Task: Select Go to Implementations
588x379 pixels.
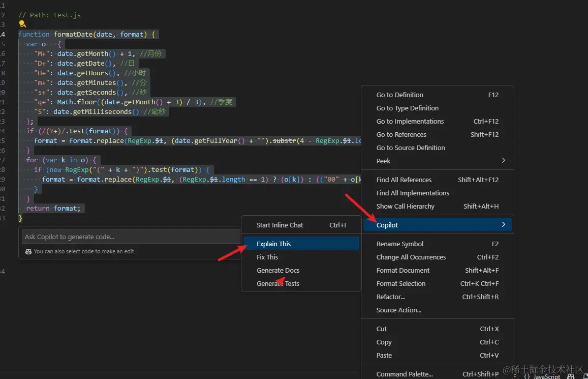Action: click(x=437, y=121)
